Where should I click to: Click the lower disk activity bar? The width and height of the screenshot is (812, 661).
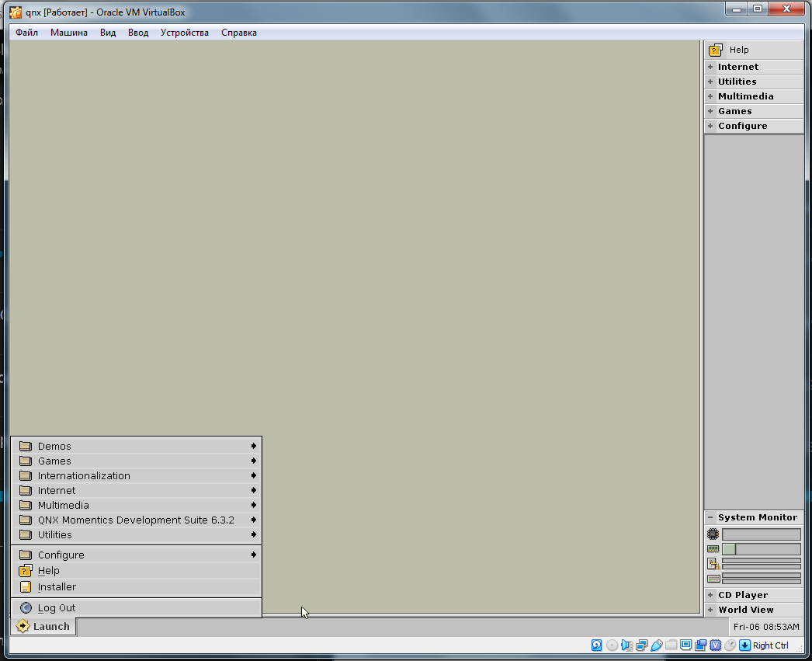762,581
